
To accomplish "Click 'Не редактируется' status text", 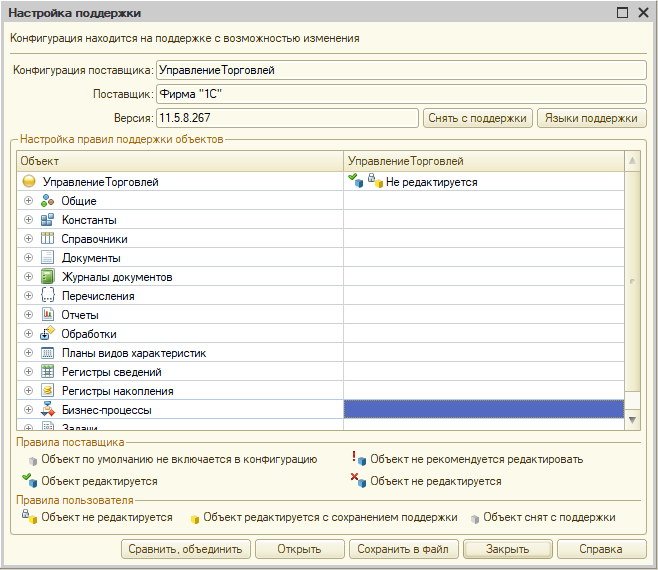I will coord(432,182).
